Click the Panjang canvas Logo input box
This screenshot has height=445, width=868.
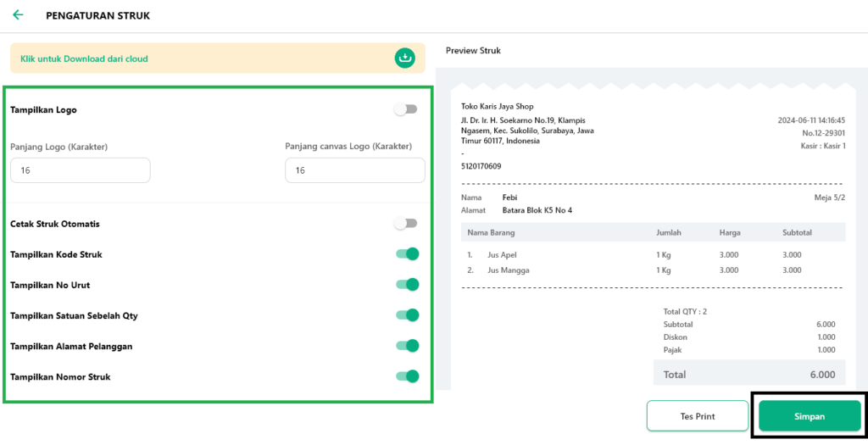click(x=354, y=170)
